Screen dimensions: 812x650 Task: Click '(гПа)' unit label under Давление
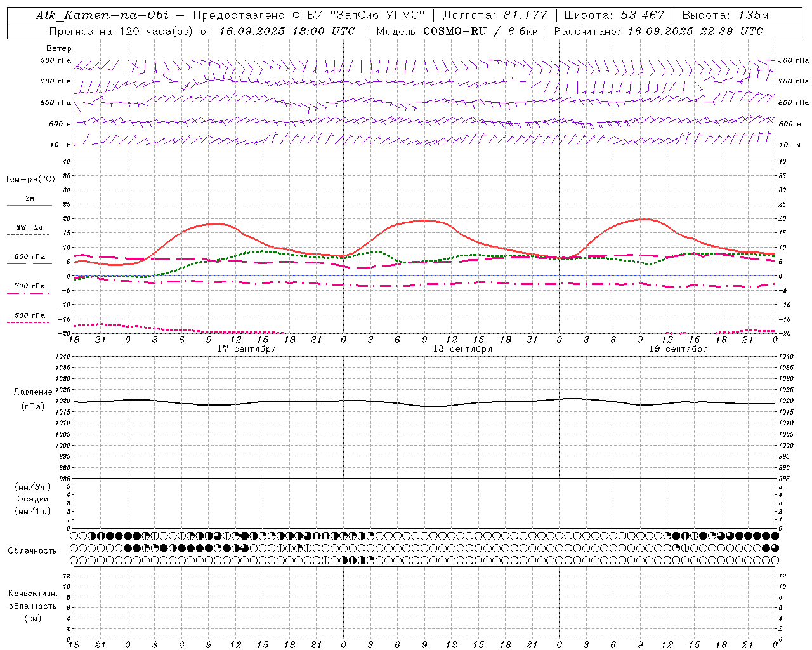coord(33,407)
